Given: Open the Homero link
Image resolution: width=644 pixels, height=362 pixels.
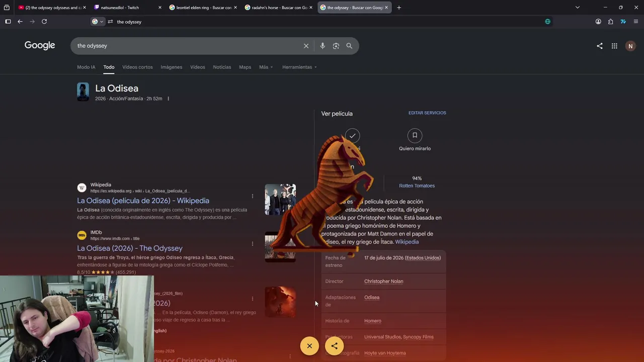Looking at the screenshot, I should tap(373, 321).
